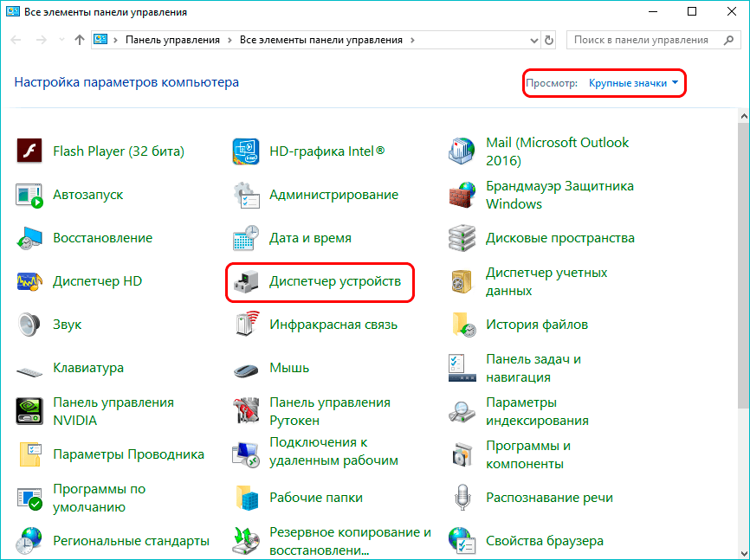This screenshot has width=750, height=560.
Task: Open the Брандмауэр Защитника Windows icon
Action: point(462,195)
